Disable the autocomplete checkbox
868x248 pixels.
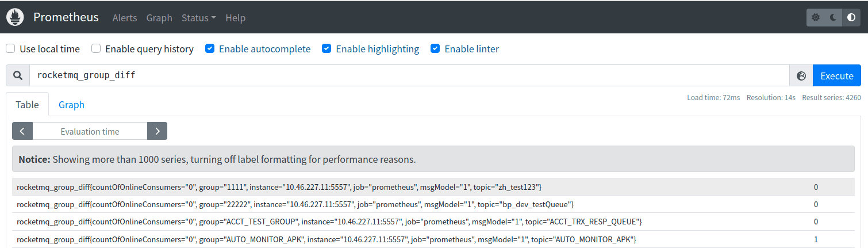[x=210, y=49]
